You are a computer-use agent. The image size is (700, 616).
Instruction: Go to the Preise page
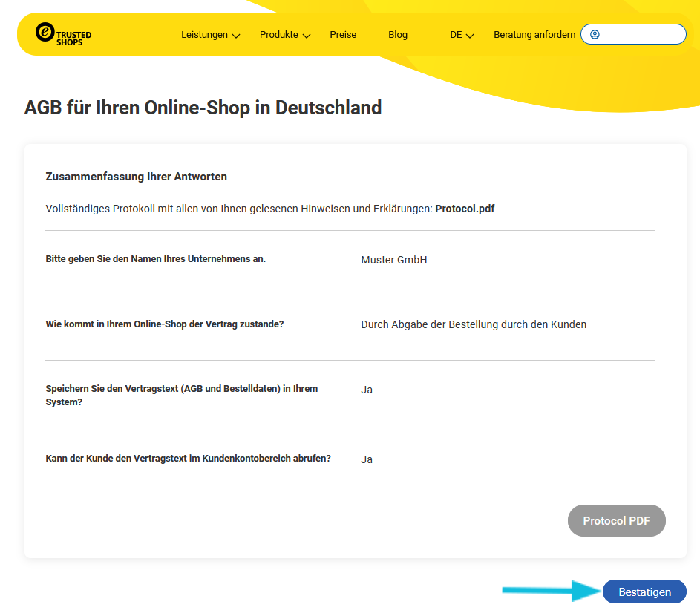click(343, 35)
